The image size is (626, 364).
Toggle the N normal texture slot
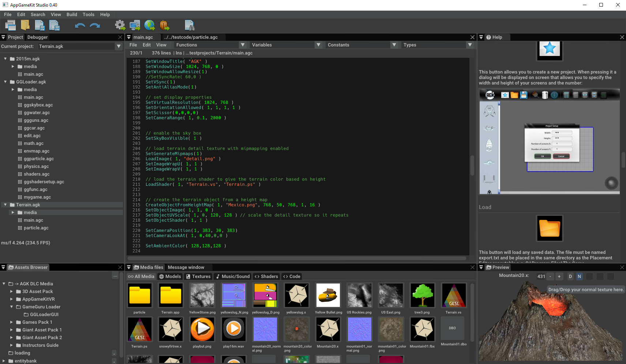tap(579, 277)
